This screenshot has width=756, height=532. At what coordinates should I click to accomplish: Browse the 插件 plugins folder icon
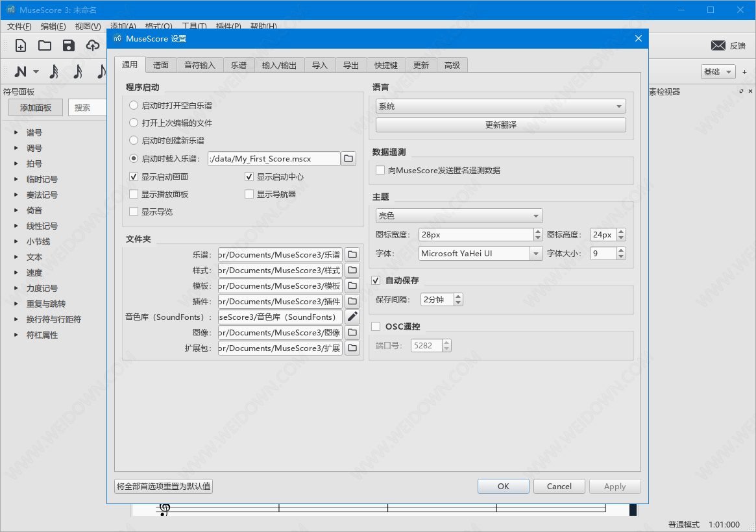pos(353,301)
